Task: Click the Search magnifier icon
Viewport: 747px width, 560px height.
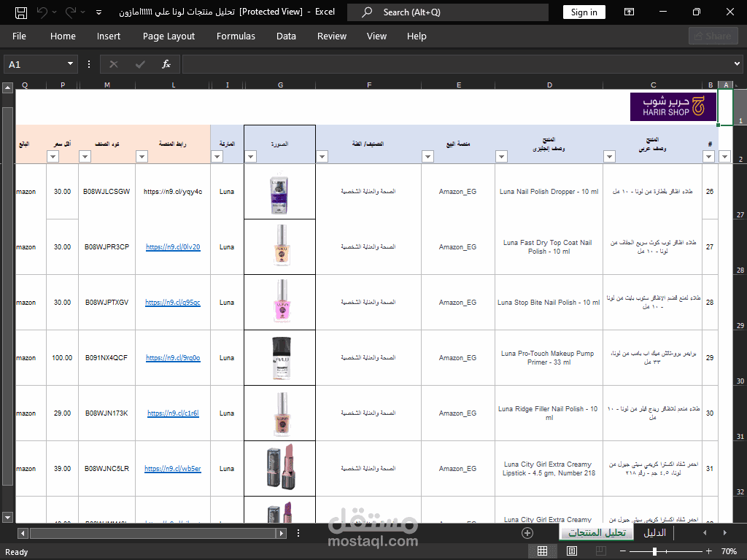Action: point(367,12)
